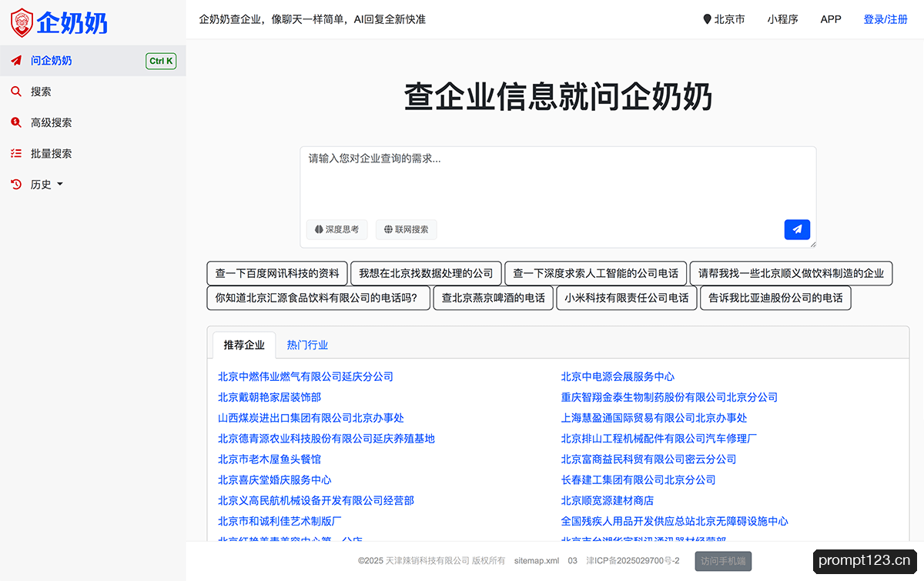The image size is (924, 581).
Task: Choose suggestion 查北京燕京啤酒的电话
Action: coord(493,298)
